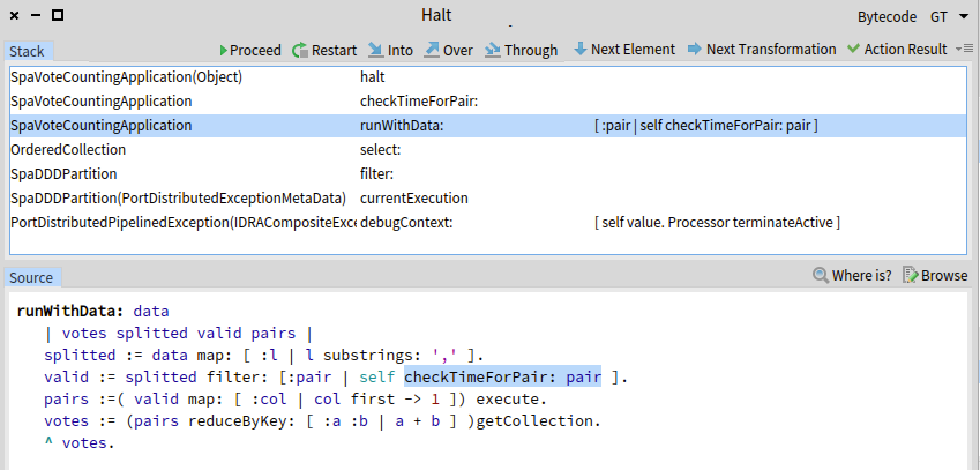The height and width of the screenshot is (470, 980).
Task: Select the halt stack frame
Action: (x=488, y=77)
